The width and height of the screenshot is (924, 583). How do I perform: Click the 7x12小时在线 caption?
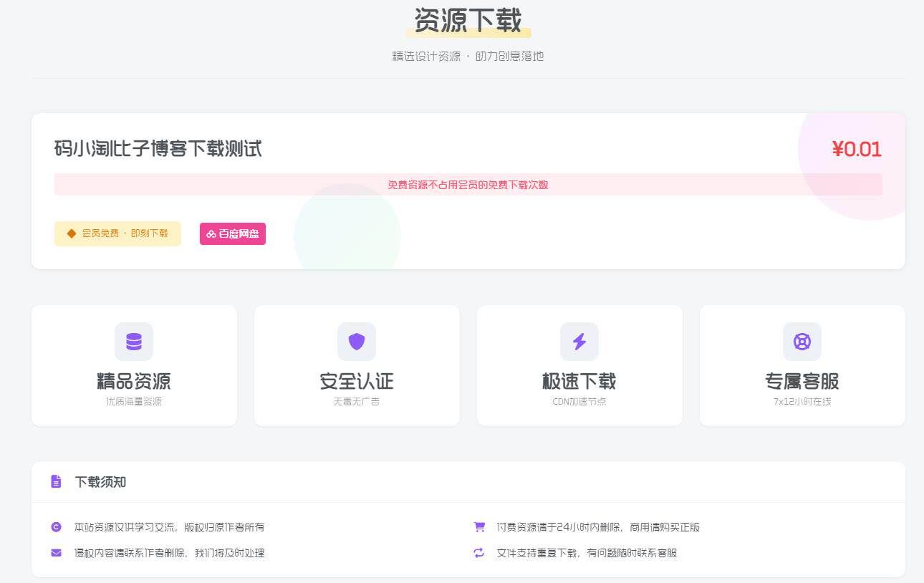coord(802,402)
